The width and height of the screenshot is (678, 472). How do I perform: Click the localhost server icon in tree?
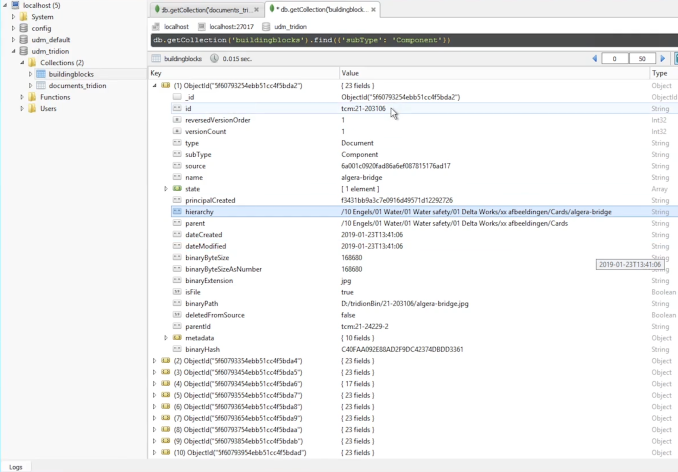coord(15,5)
